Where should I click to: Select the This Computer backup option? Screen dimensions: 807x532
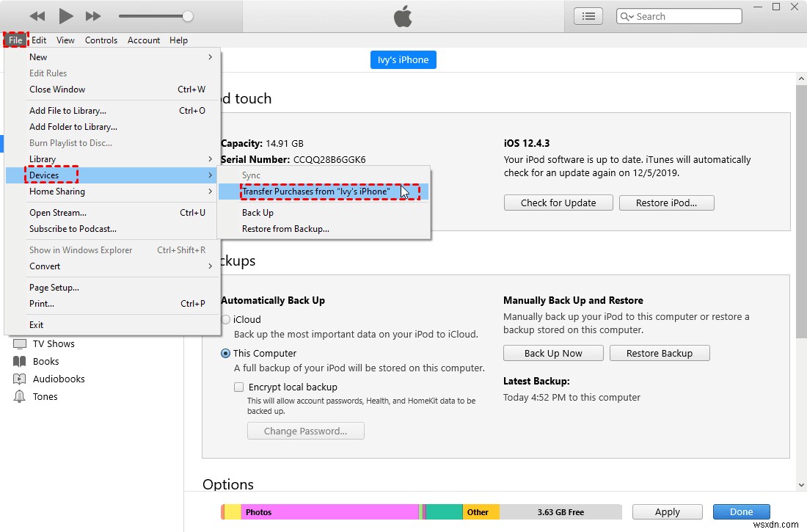click(x=225, y=353)
